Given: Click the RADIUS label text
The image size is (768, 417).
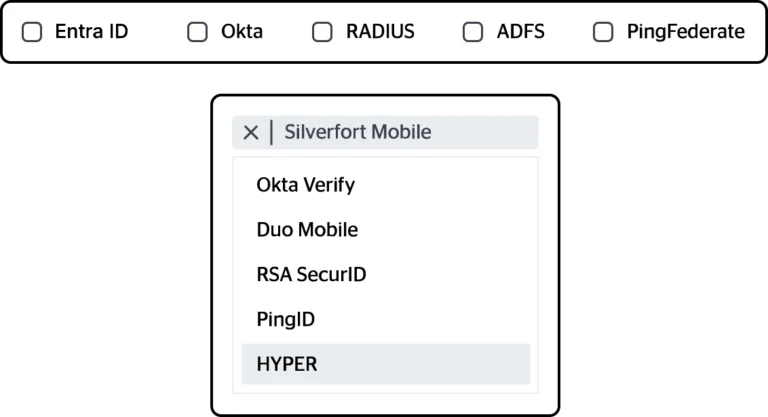Looking at the screenshot, I should (379, 32).
